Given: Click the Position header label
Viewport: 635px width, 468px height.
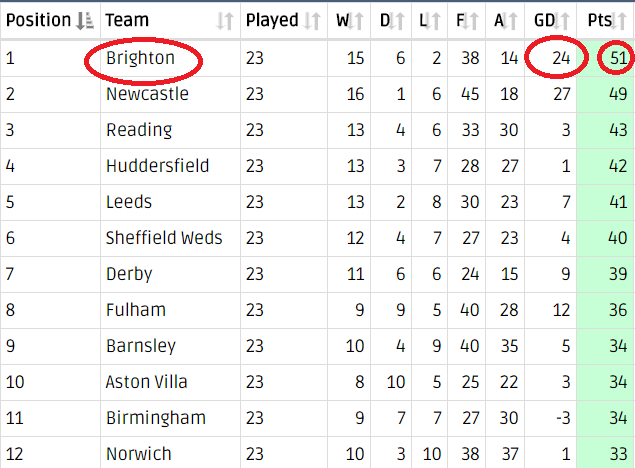Looking at the screenshot, I should 38,20.
